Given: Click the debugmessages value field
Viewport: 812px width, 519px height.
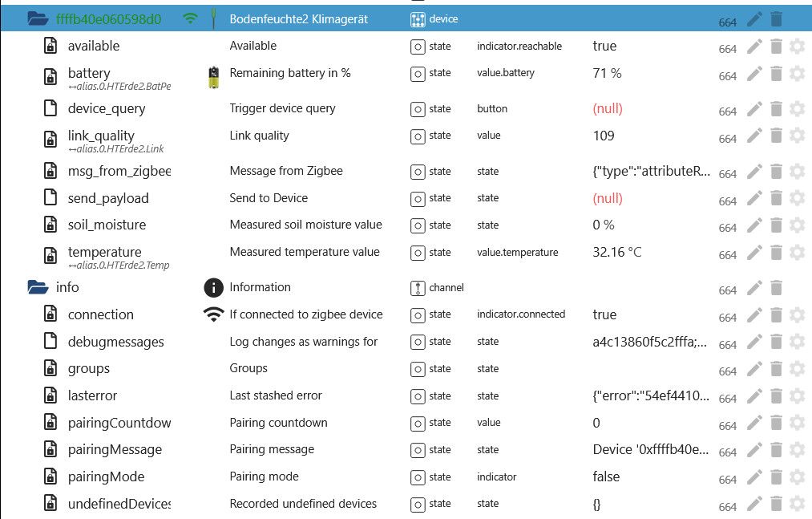Looking at the screenshot, I should [649, 342].
